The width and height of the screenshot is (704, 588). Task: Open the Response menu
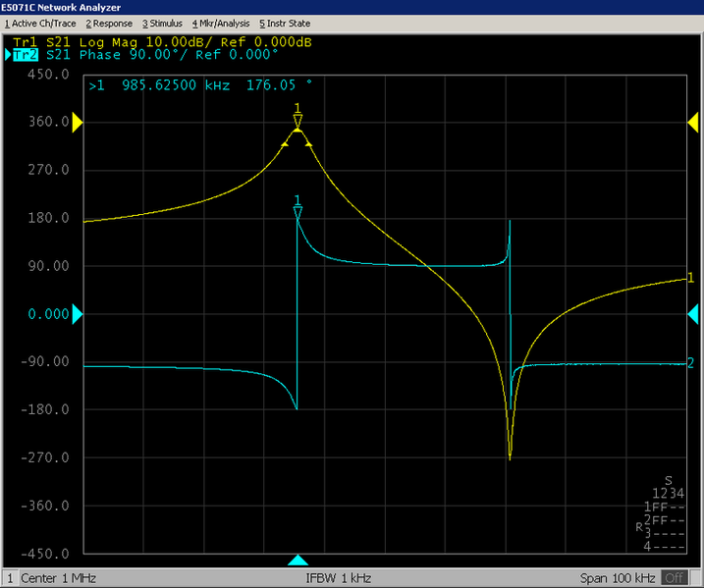(x=109, y=23)
